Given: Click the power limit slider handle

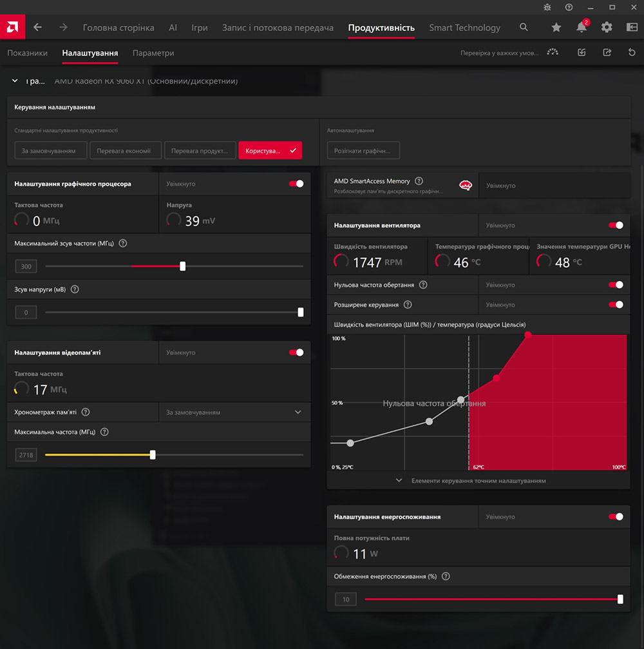Looking at the screenshot, I should pos(620,599).
